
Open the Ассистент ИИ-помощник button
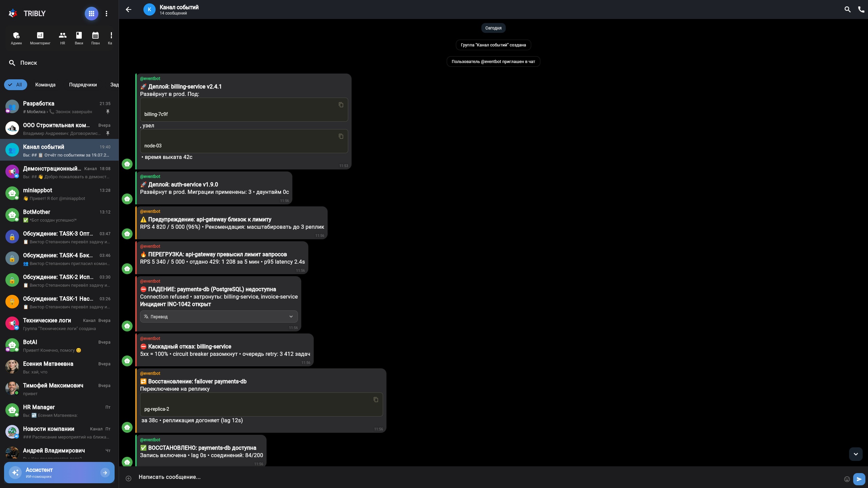tap(59, 472)
